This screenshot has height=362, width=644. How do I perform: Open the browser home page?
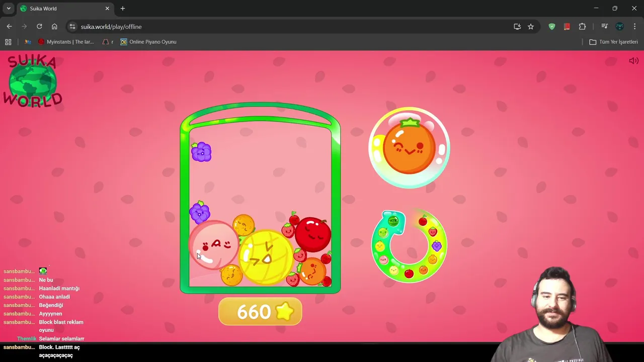click(x=54, y=27)
